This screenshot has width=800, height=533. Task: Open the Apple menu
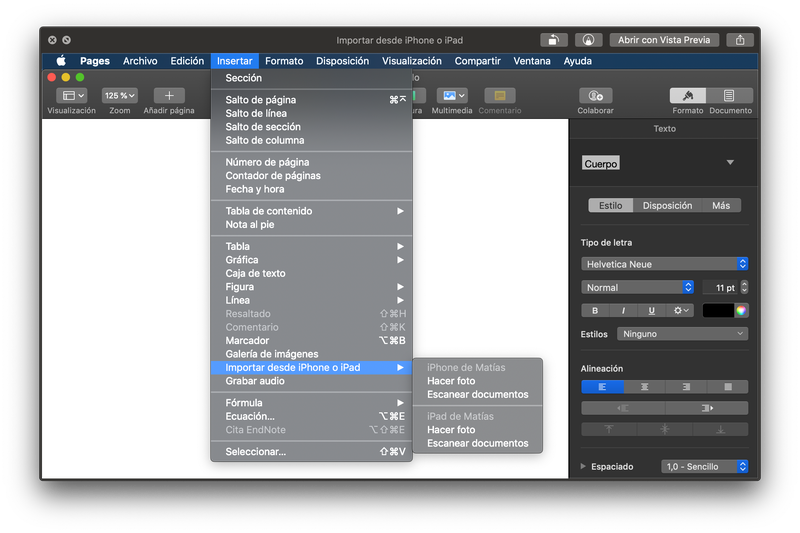pyautogui.click(x=61, y=61)
